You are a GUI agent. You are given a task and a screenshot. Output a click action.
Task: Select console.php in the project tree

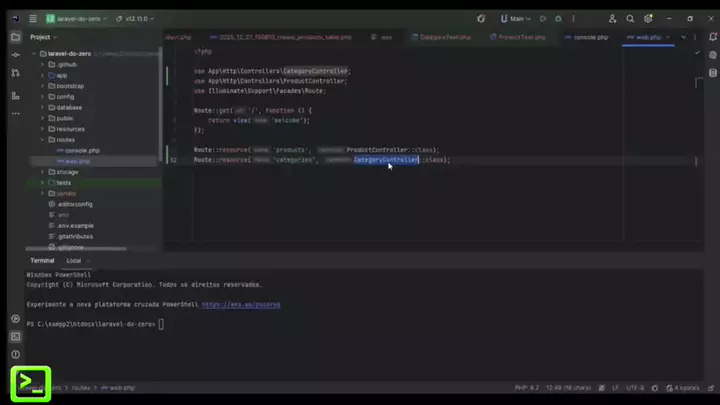82,150
